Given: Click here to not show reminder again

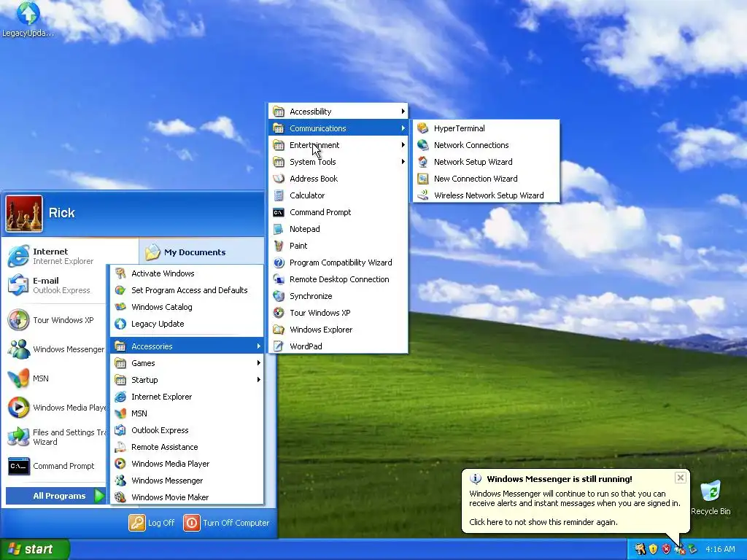Looking at the screenshot, I should click(543, 522).
